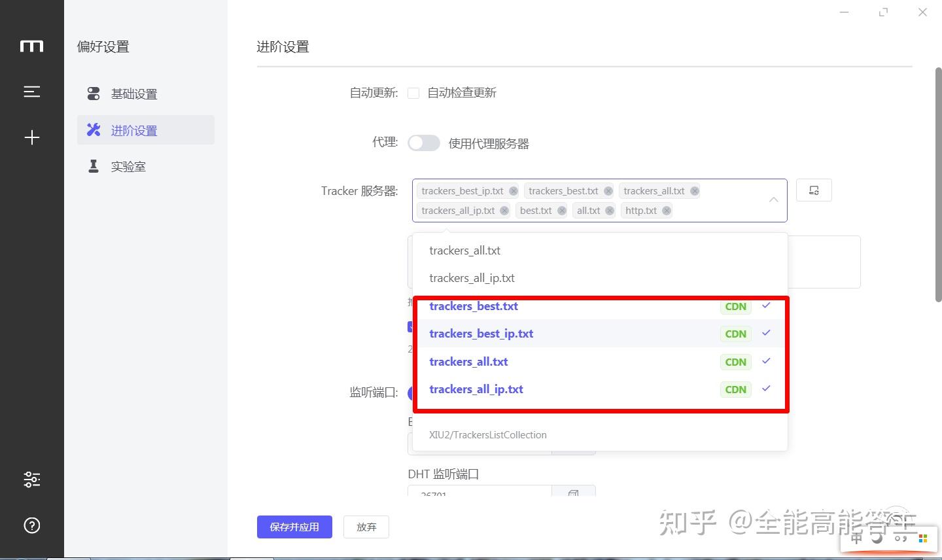
Task: Click the Motrix logo in the sidebar
Action: pyautogui.click(x=32, y=45)
